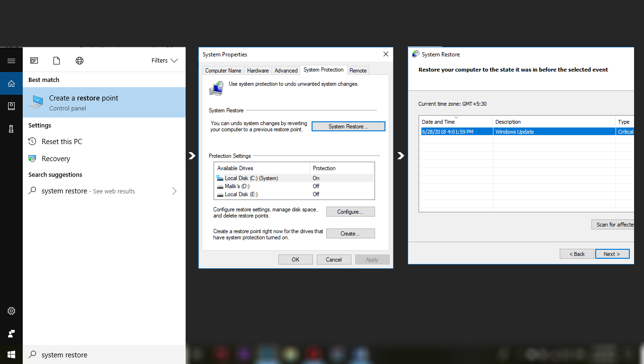The height and width of the screenshot is (364, 644).
Task: Click the feedback icon in search sidebar
Action: pyautogui.click(x=11, y=334)
